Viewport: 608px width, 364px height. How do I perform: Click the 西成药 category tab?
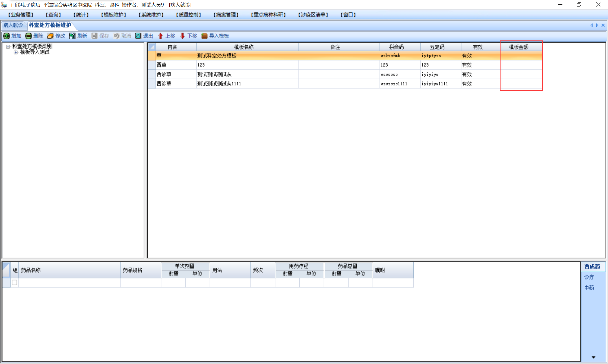click(592, 267)
